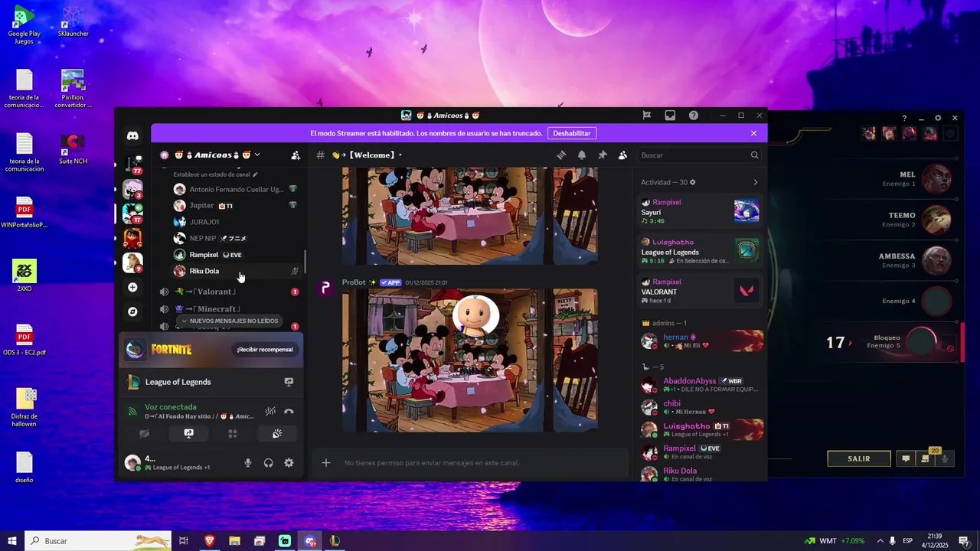Open AbaddonAbyss in the member list
The image size is (980, 551).
[701, 385]
